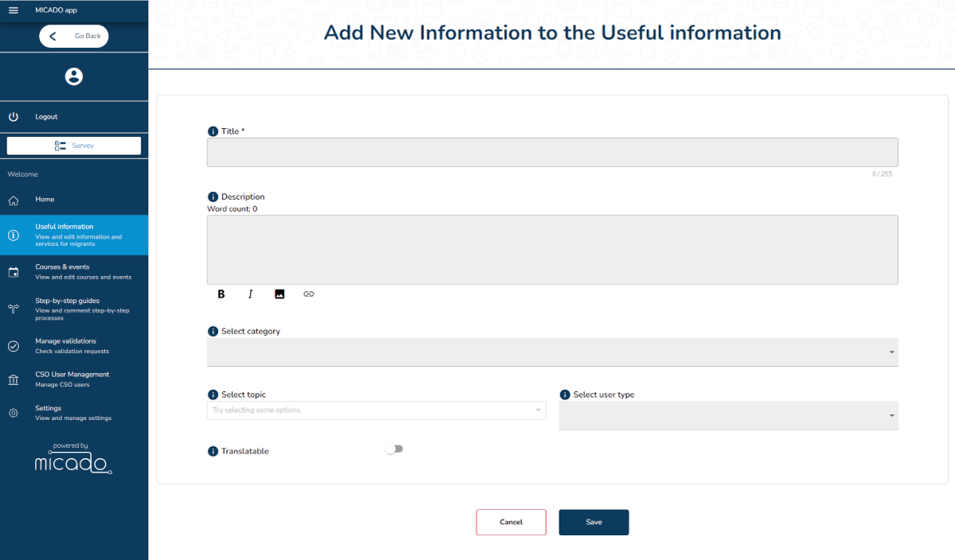Apply bold formatting in description editor

(221, 294)
